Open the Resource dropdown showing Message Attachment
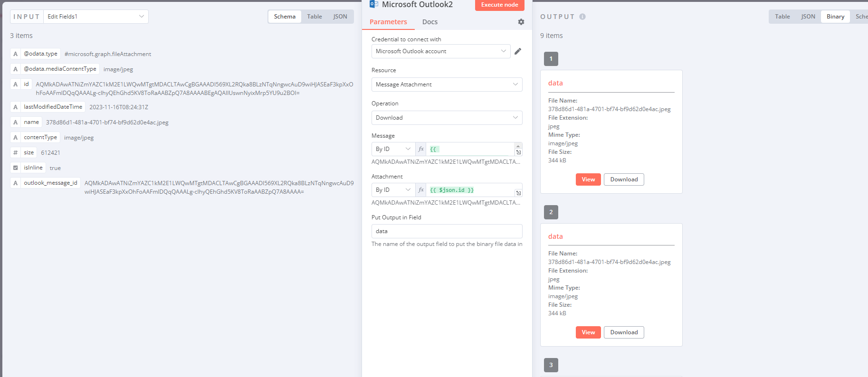The image size is (868, 377). click(x=447, y=85)
